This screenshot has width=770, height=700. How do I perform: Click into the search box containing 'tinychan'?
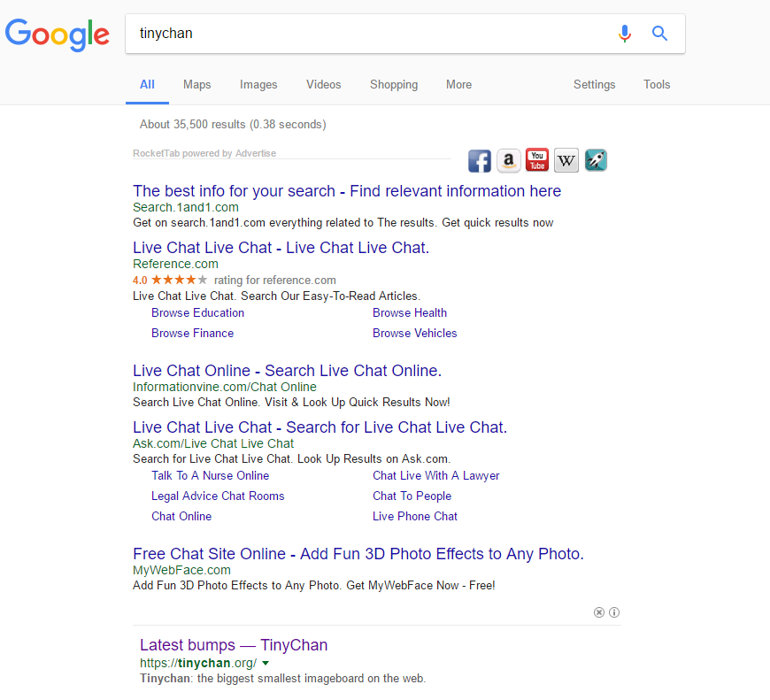coord(372,34)
